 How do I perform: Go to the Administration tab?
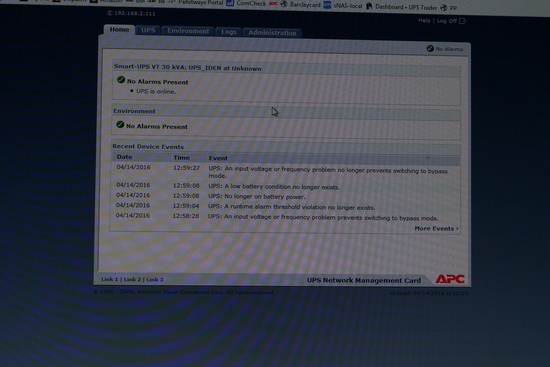click(272, 33)
